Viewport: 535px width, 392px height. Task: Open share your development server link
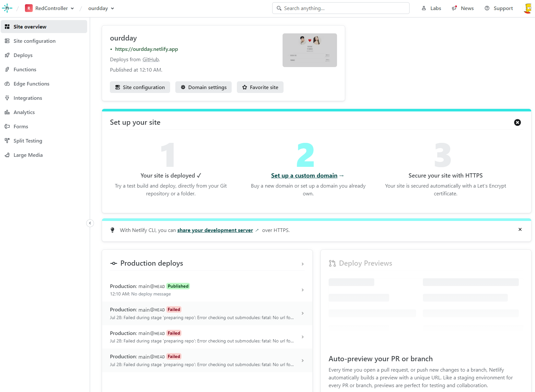coord(215,230)
